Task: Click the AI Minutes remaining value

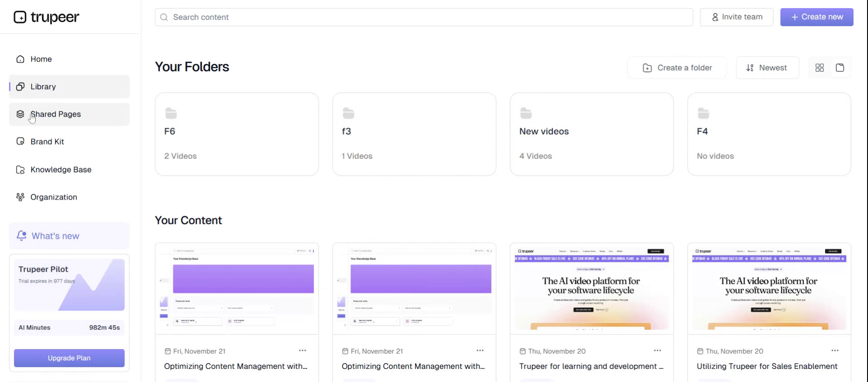Action: click(x=104, y=328)
